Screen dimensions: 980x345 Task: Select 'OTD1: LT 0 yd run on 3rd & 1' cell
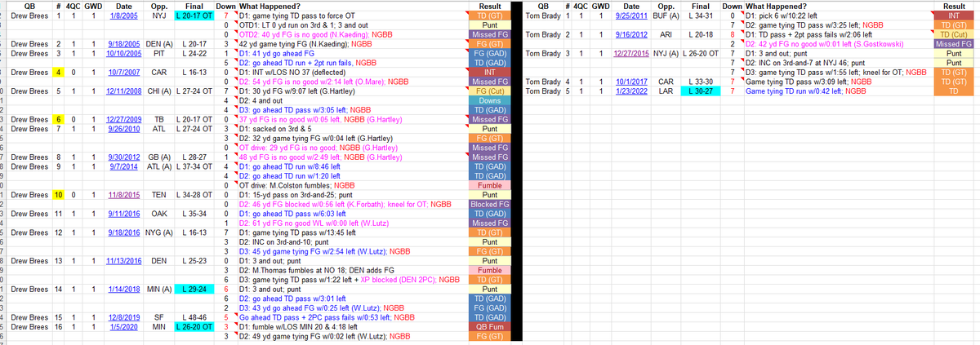point(352,25)
